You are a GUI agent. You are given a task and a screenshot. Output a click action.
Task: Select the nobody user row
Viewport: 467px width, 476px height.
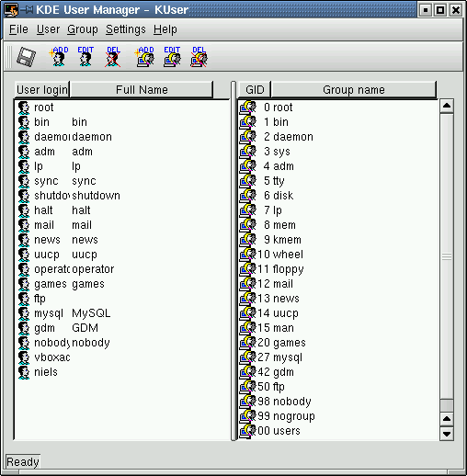pyautogui.click(x=122, y=343)
